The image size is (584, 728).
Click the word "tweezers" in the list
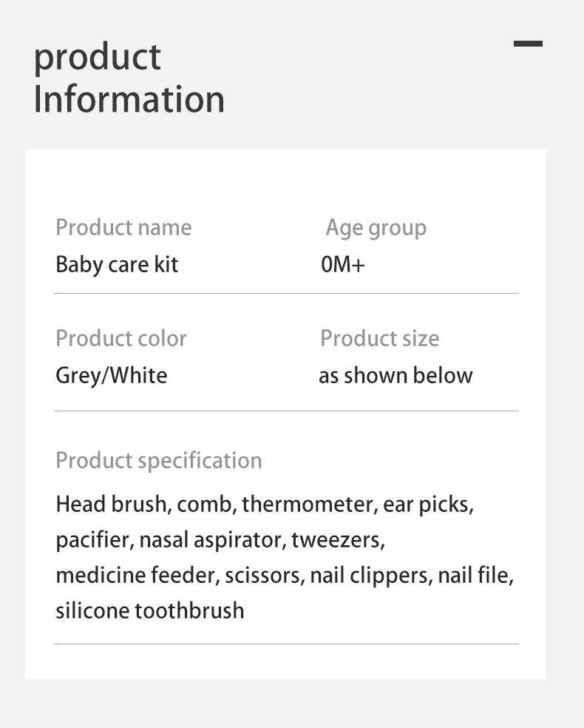tap(336, 540)
